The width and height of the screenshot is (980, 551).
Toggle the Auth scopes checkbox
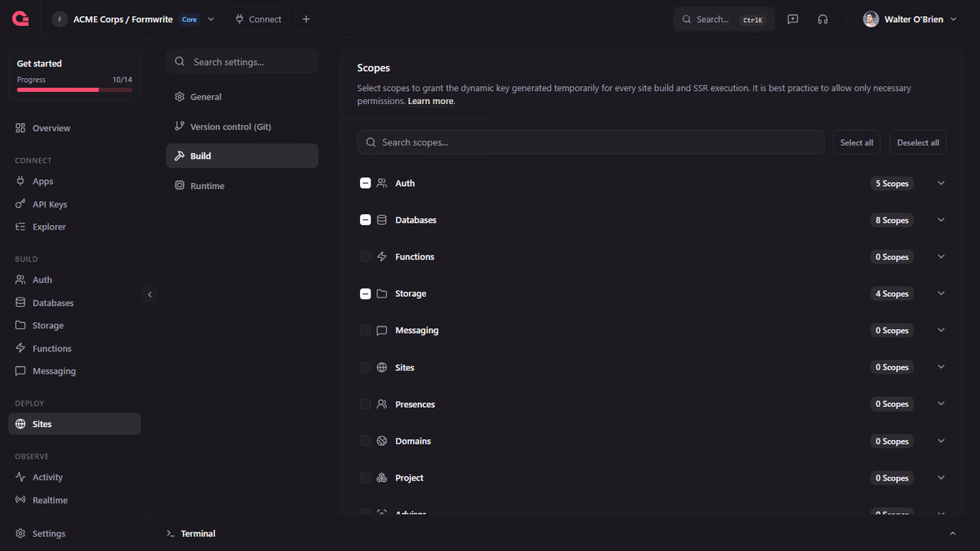point(365,183)
